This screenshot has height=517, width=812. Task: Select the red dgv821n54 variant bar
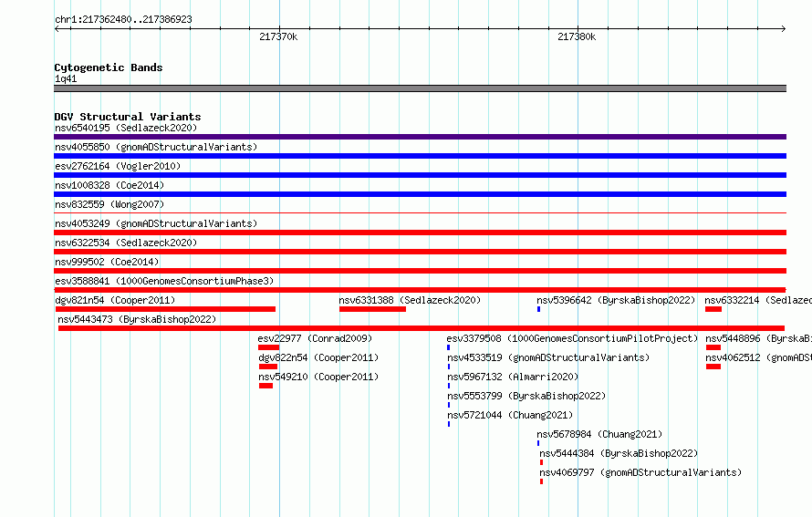[165, 309]
